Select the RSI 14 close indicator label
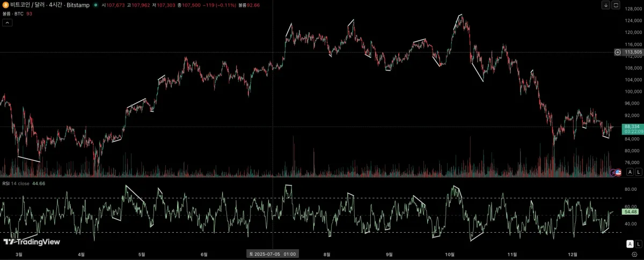 coord(17,183)
